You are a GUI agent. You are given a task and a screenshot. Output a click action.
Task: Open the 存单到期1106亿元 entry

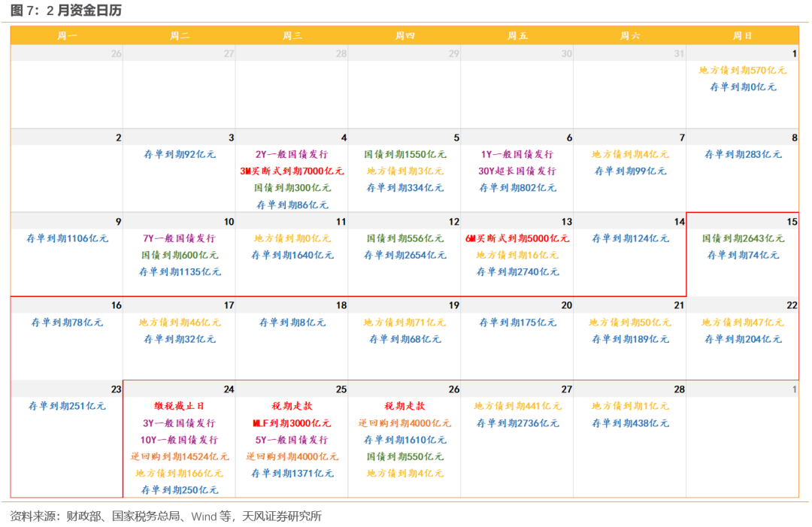tap(67, 238)
